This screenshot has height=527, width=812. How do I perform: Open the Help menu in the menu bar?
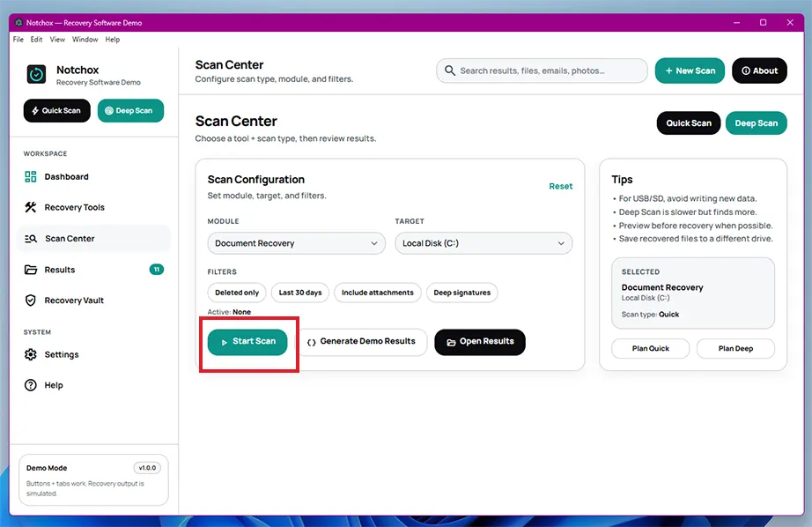[x=113, y=40]
